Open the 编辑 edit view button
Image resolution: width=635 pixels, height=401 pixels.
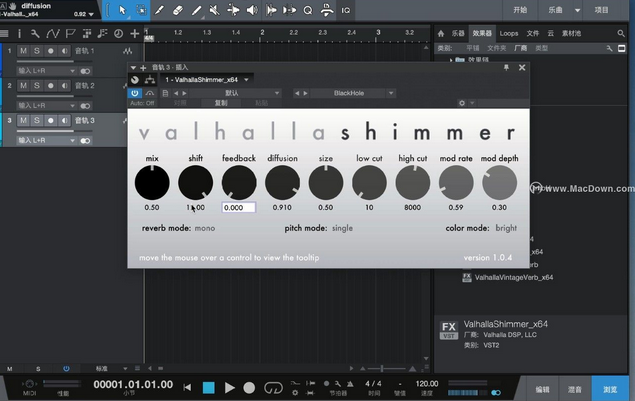543,389
